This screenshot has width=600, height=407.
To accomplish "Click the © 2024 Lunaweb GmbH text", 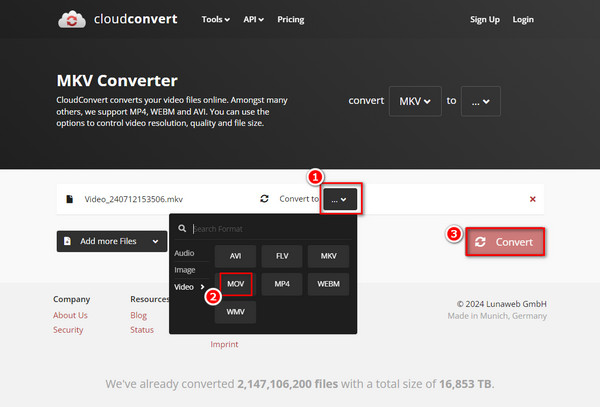I will click(502, 304).
